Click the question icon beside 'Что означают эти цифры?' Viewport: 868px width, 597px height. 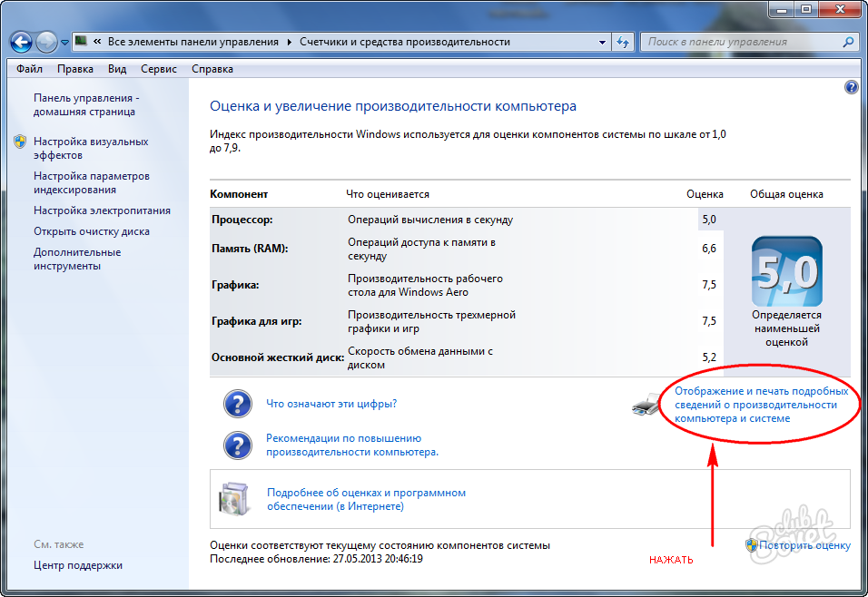238,404
